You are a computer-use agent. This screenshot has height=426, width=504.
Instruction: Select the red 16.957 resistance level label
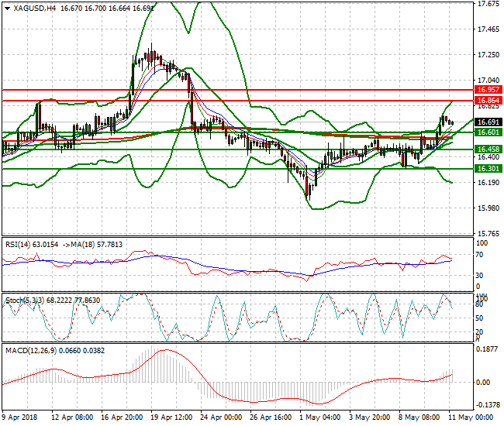tap(487, 90)
